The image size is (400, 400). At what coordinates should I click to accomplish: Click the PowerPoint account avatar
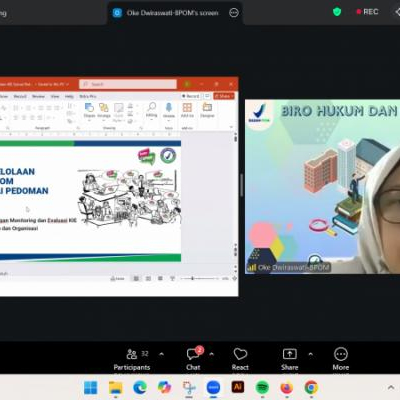click(187, 84)
